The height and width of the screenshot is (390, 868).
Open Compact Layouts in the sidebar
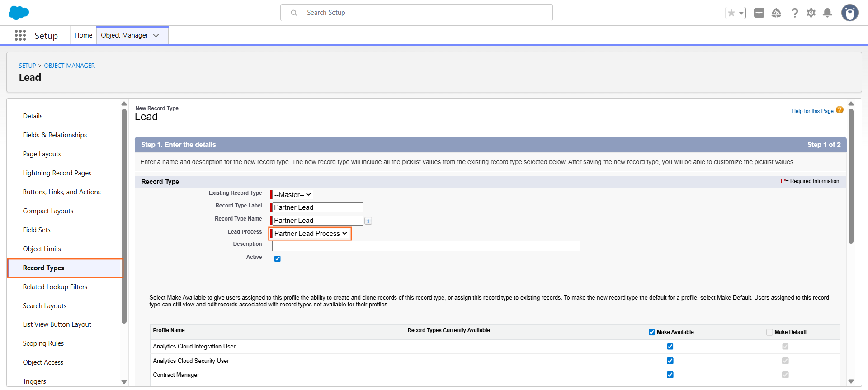click(x=48, y=211)
